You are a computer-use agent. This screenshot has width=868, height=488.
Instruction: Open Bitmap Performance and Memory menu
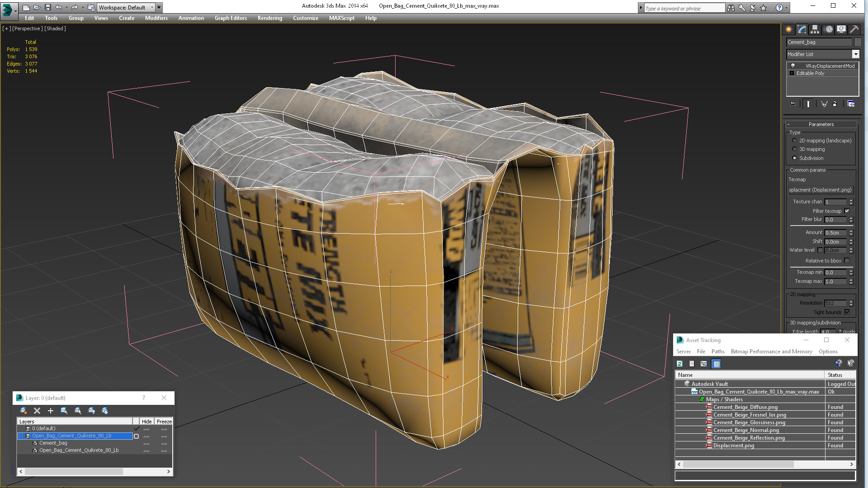(771, 352)
